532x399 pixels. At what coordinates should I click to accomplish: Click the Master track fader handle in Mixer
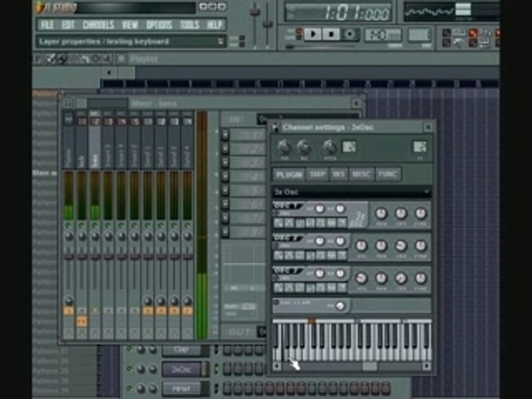(69, 257)
